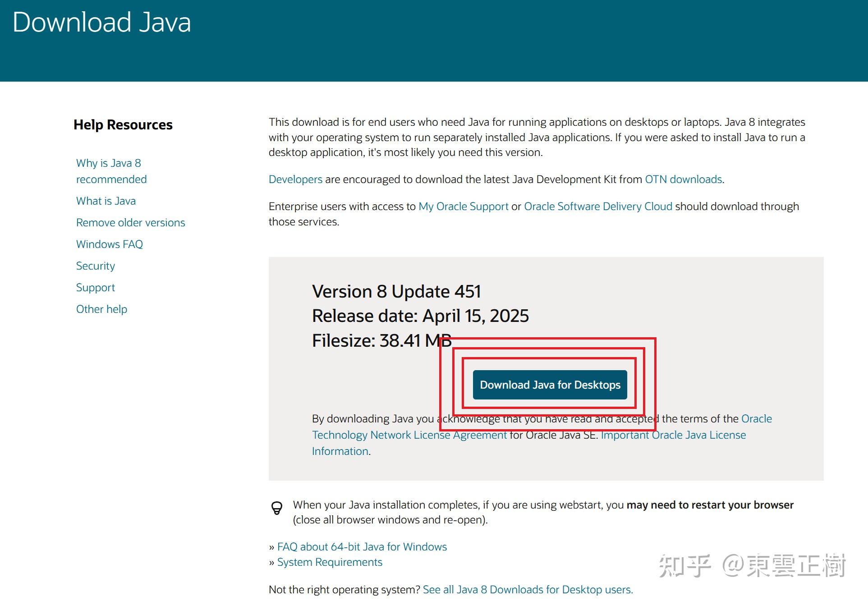Open the What is Java help link
The height and width of the screenshot is (601, 868).
pyautogui.click(x=106, y=201)
